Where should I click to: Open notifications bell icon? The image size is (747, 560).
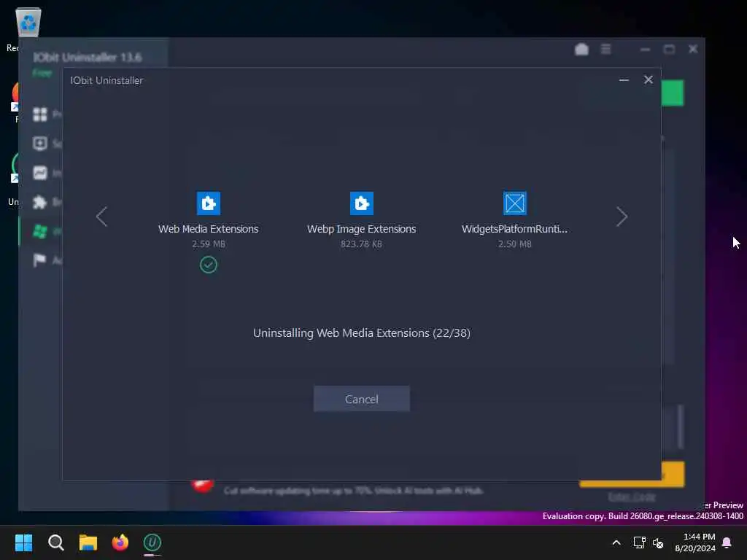(x=727, y=542)
